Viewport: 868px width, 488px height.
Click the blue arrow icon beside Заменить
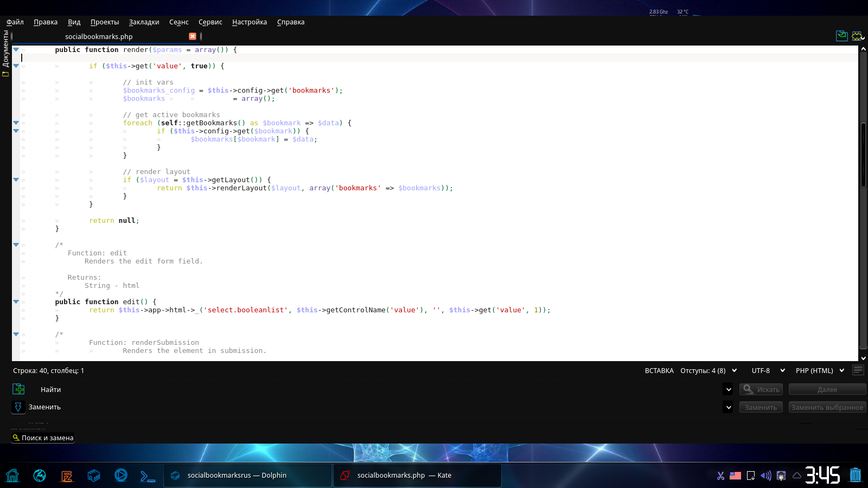tap(18, 407)
